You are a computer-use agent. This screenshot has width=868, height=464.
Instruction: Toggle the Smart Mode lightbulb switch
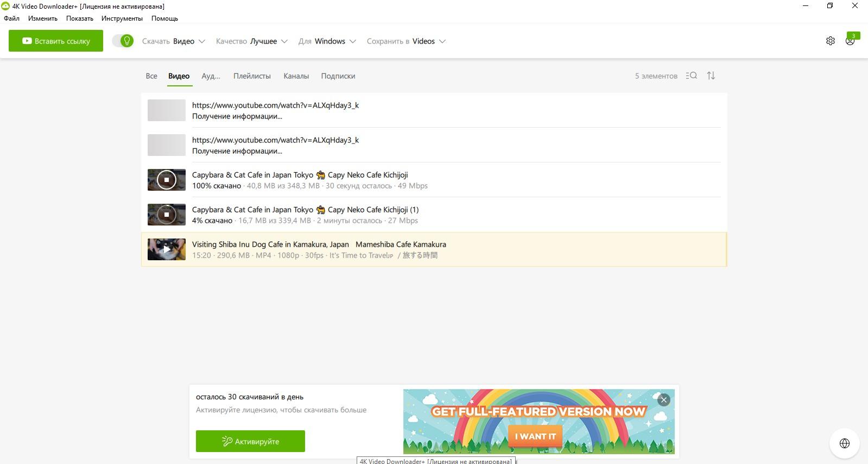(123, 41)
